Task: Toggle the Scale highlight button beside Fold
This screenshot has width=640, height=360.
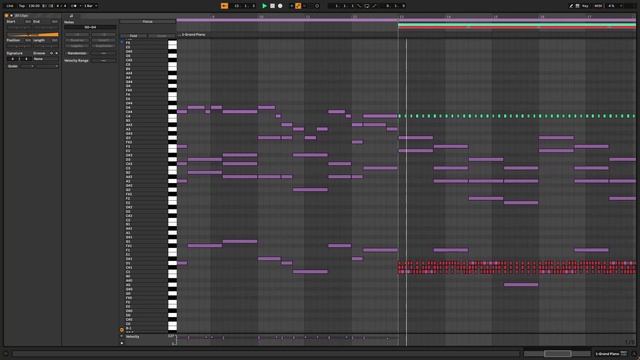Action: click(x=162, y=36)
